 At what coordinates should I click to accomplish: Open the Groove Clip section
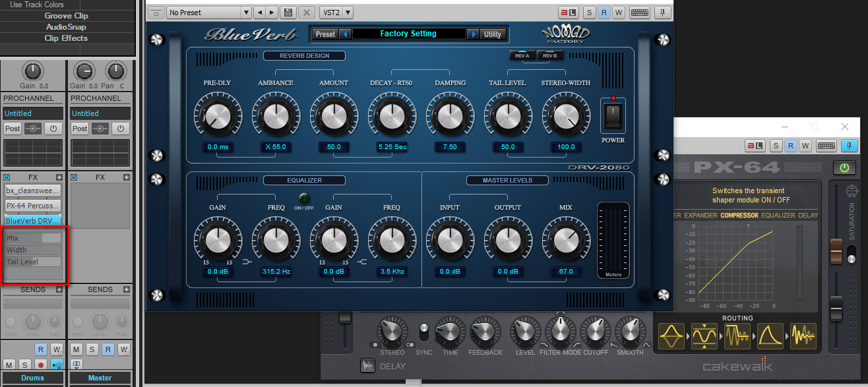click(67, 16)
